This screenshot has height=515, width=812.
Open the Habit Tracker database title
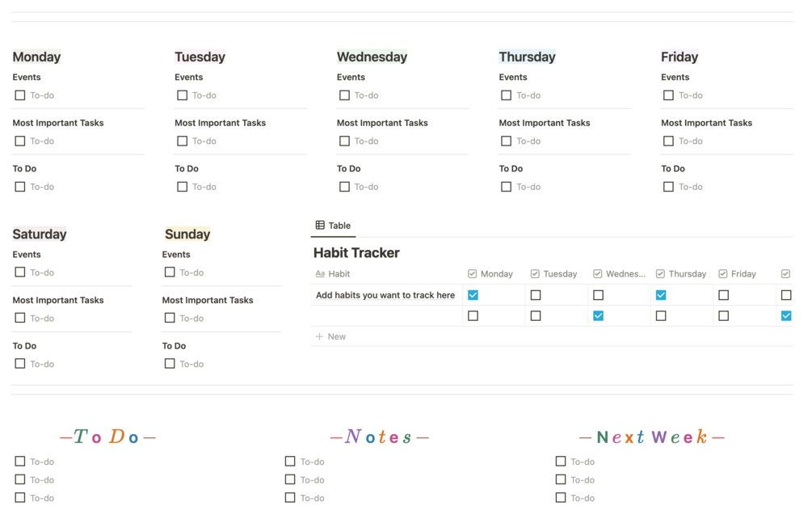(x=356, y=253)
